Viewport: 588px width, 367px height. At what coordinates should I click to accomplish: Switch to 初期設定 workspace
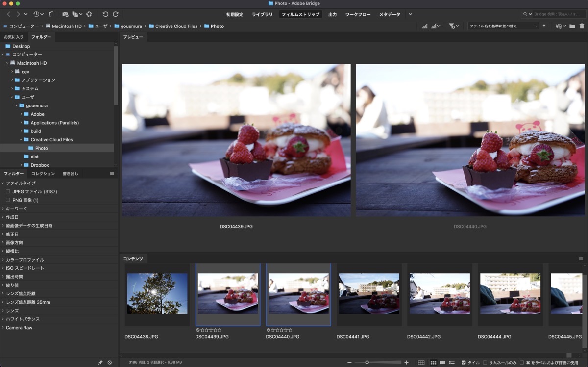(x=234, y=15)
